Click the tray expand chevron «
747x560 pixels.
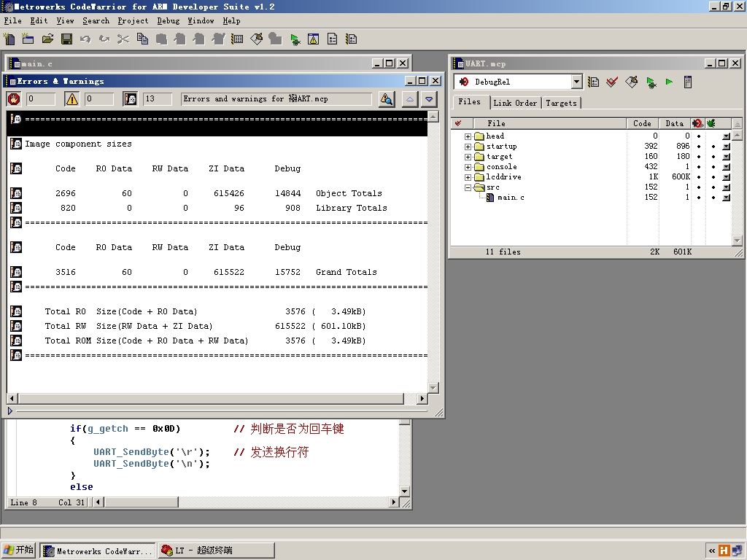[712, 551]
